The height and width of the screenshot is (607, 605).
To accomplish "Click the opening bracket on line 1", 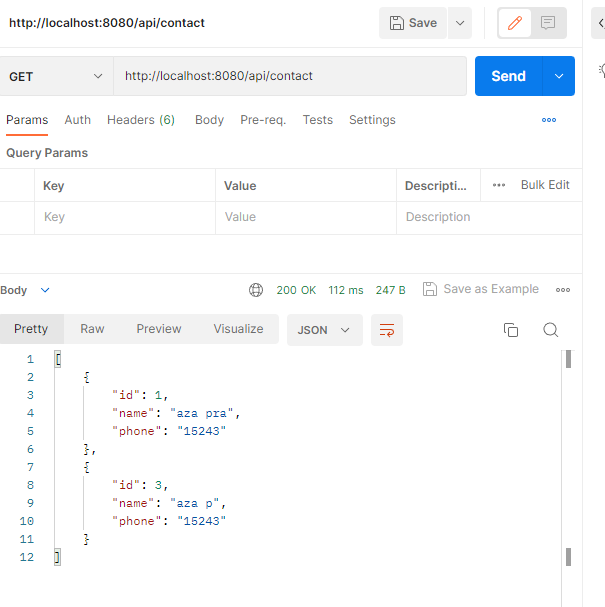I will (x=58, y=359).
